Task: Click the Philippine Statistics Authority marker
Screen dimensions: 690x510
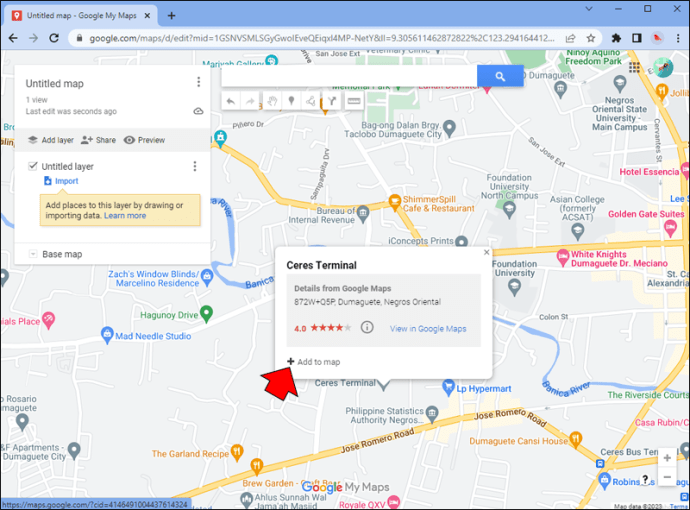Action: pyautogui.click(x=432, y=414)
